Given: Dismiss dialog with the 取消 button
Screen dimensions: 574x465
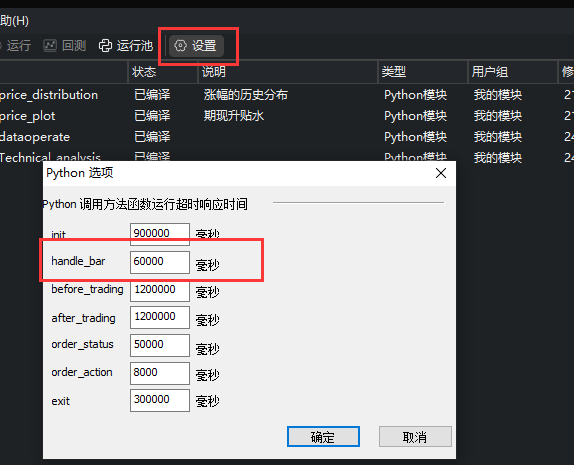Looking at the screenshot, I should coord(415,436).
